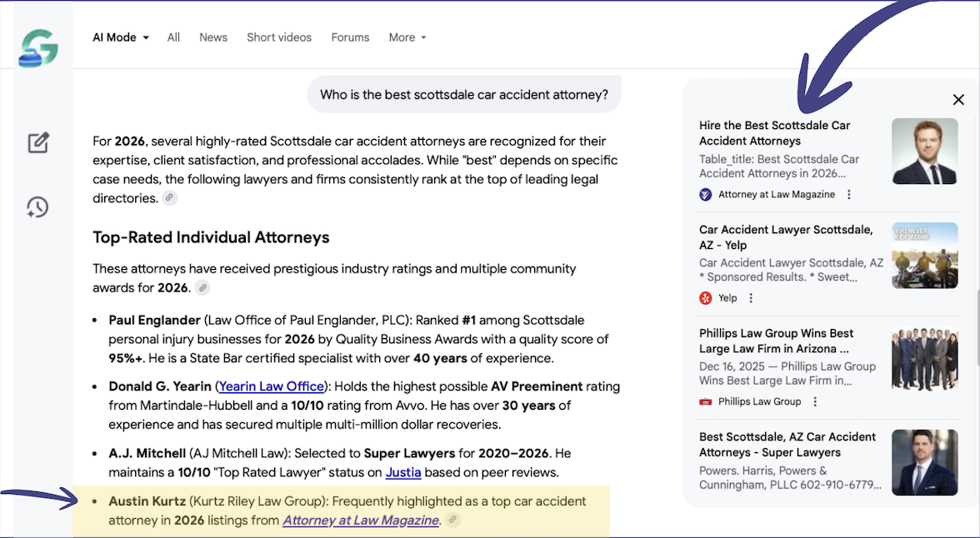
Task: Start a new chat with the compose icon
Action: [38, 143]
